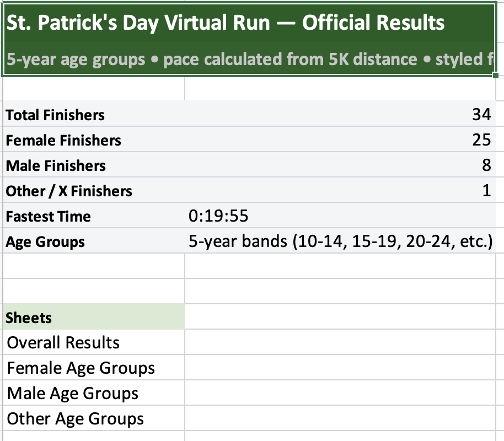This screenshot has width=504, height=441.
Task: Click the Other / X Finishers value 1
Action: click(486, 191)
